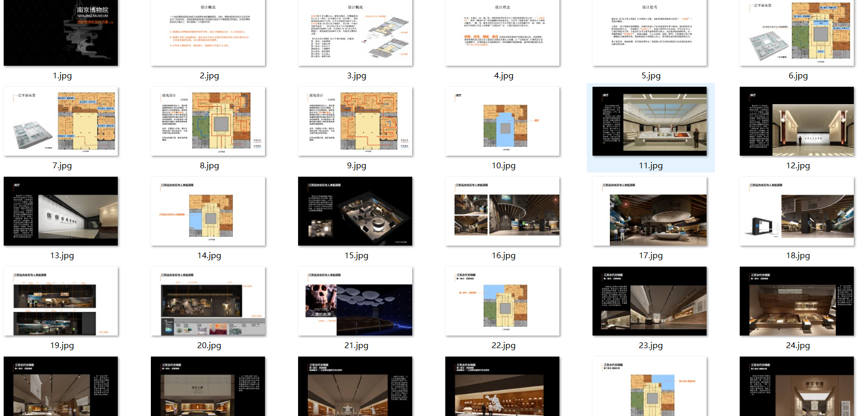Select the file name text "19.jpg"
Image resolution: width=868 pixels, height=416 pixels.
(62, 346)
